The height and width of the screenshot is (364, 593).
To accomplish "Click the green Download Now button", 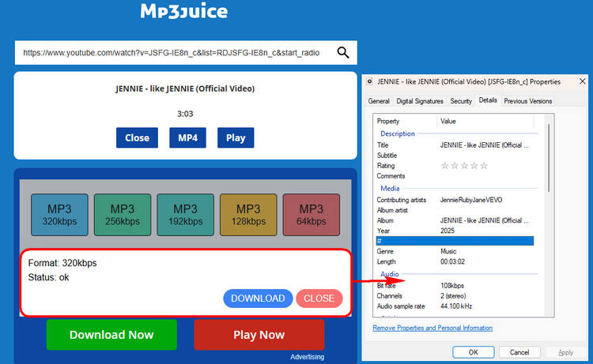I will pos(111,335).
